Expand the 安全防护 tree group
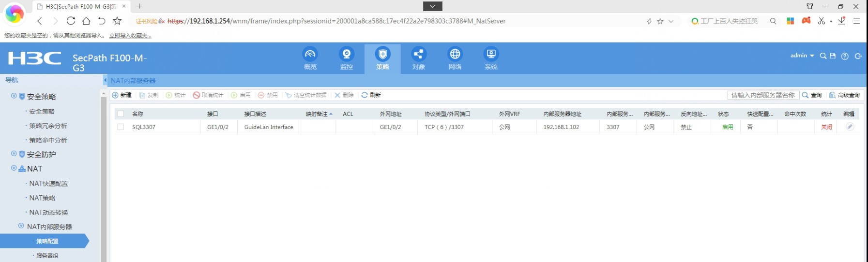This screenshot has width=868, height=262. [x=14, y=154]
